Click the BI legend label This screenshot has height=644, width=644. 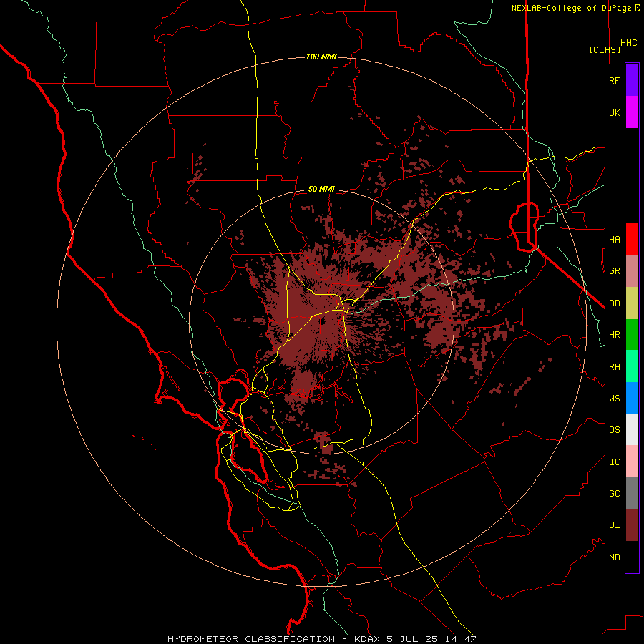point(615,525)
